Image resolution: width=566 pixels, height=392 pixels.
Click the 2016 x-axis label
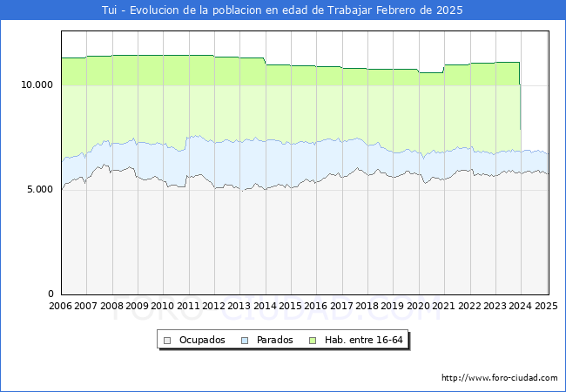(316, 306)
